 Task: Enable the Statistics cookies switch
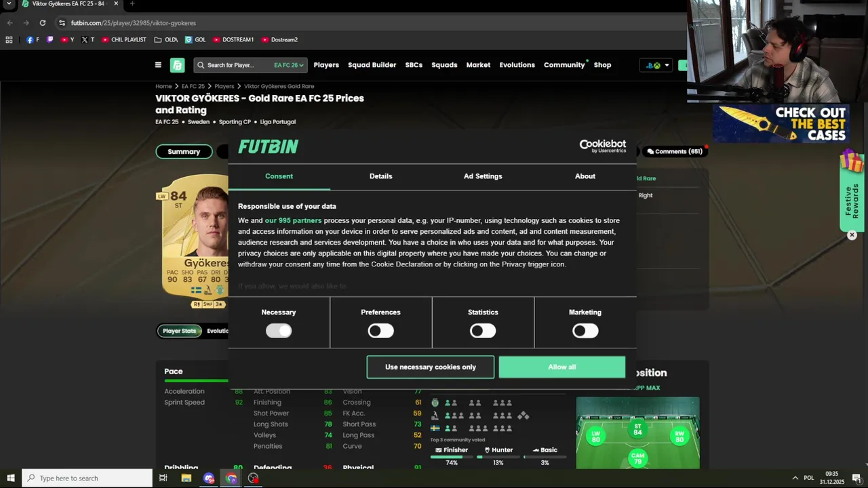483,331
